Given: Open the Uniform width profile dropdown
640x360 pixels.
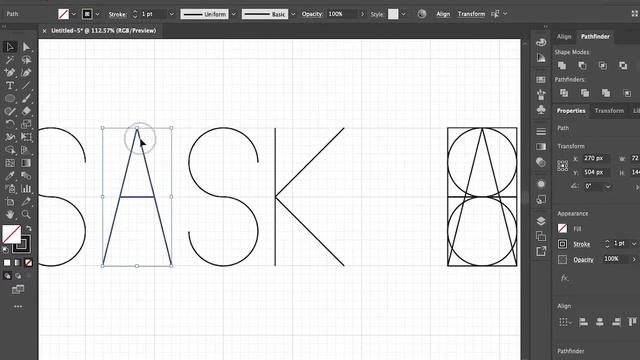Looking at the screenshot, I should (234, 14).
